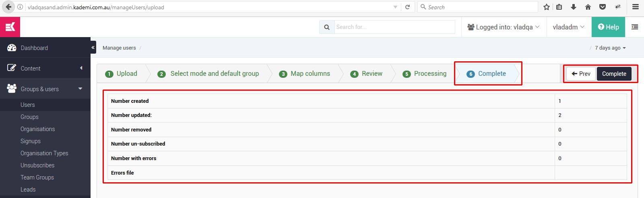The width and height of the screenshot is (644, 198).
Task: Open Dashboard in the sidebar
Action: tap(45, 48)
